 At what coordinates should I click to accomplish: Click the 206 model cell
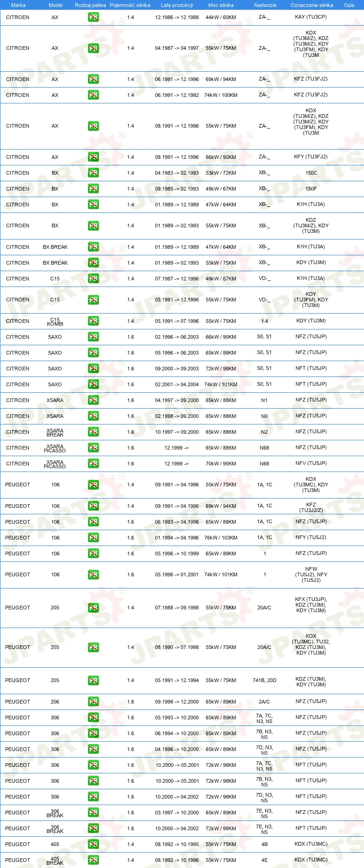coord(55,702)
